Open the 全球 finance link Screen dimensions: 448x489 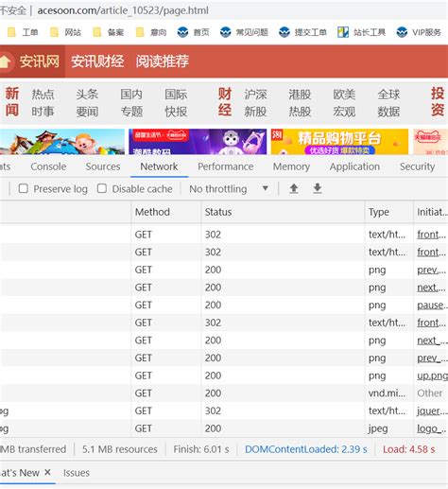388,95
